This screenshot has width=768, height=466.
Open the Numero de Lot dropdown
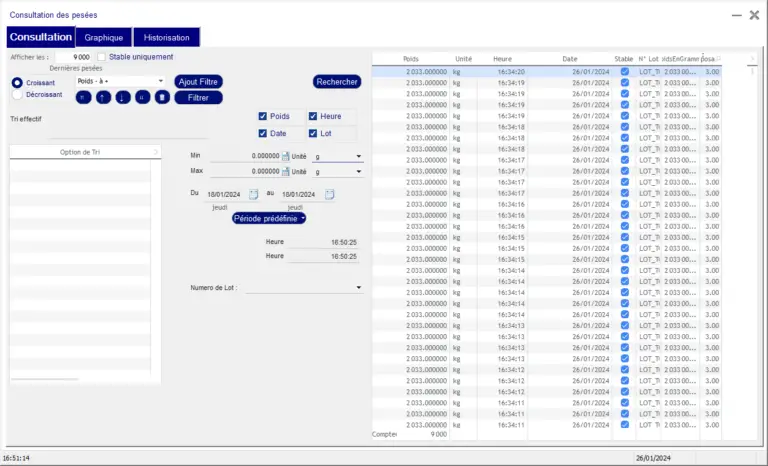304,288
